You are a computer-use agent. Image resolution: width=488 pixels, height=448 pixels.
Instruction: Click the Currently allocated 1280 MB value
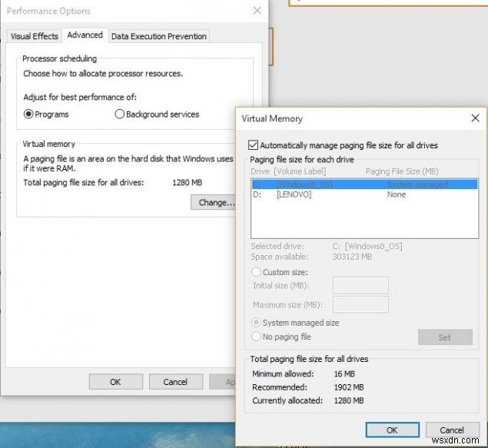pos(349,400)
